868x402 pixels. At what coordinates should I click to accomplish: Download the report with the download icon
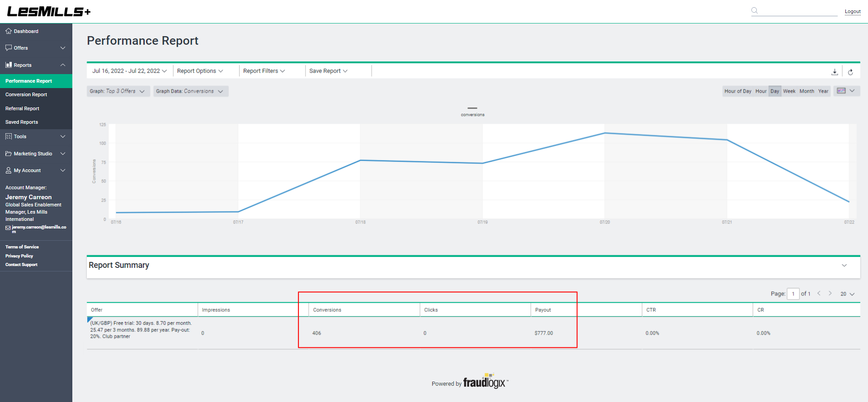tap(835, 72)
